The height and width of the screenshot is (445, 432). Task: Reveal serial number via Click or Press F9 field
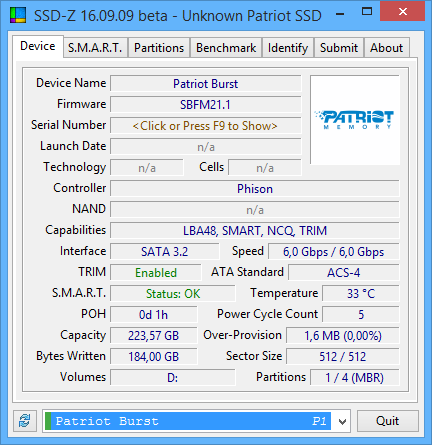pyautogui.click(x=205, y=126)
